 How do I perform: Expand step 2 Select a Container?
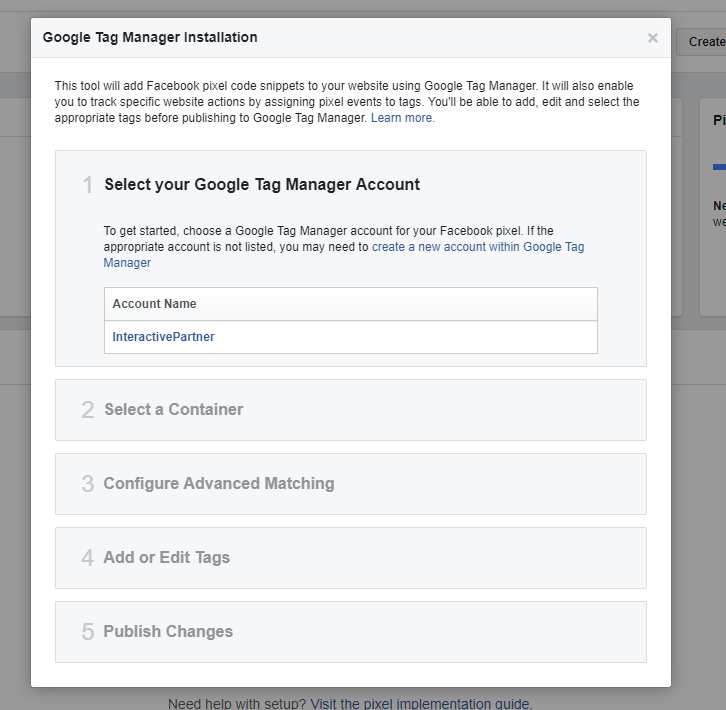click(x=350, y=410)
